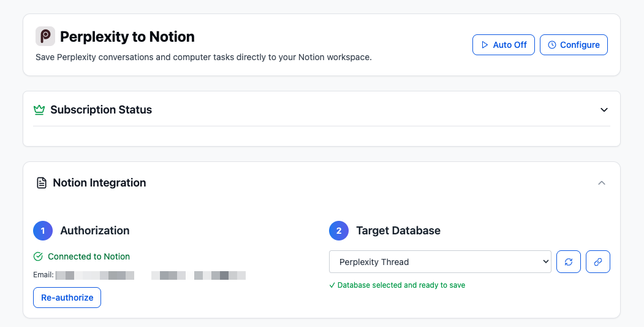Click the 'Authorization' step heading
The image size is (644, 327).
click(x=95, y=230)
